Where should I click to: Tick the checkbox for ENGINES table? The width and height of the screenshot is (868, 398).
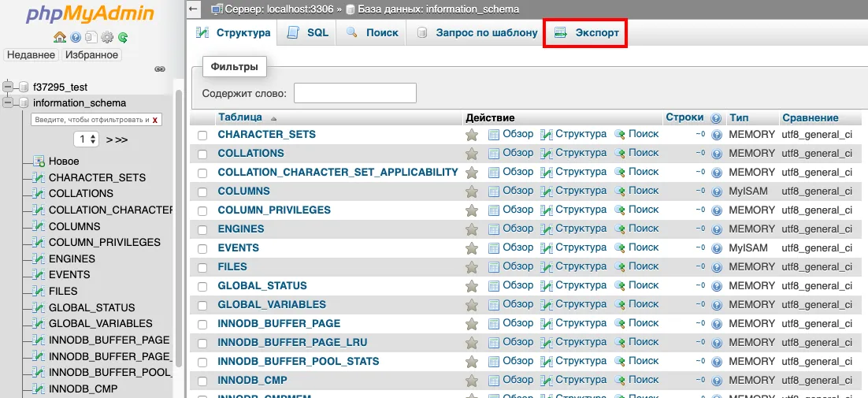coord(202,230)
